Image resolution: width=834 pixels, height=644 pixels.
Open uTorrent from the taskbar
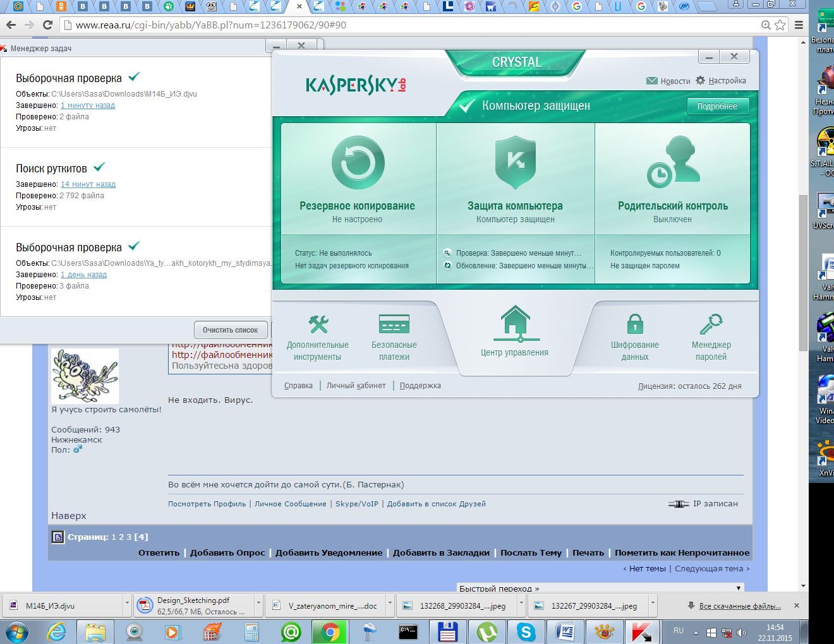486,631
